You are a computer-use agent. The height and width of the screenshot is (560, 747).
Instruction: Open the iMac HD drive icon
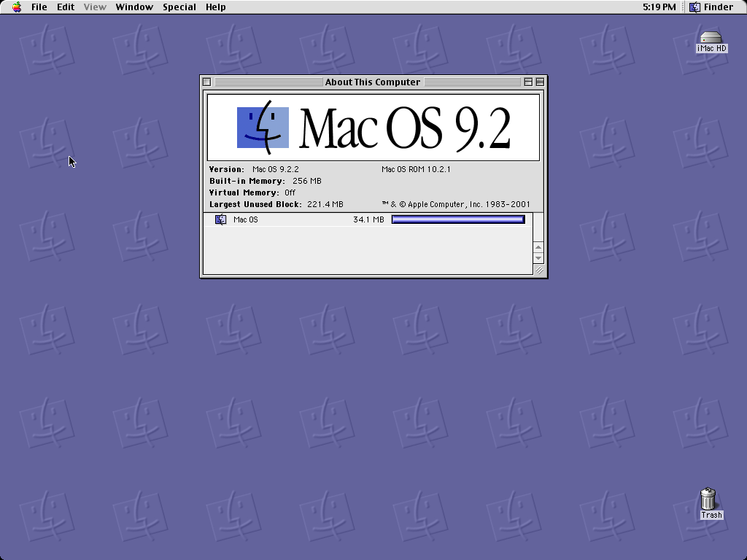[x=711, y=37]
